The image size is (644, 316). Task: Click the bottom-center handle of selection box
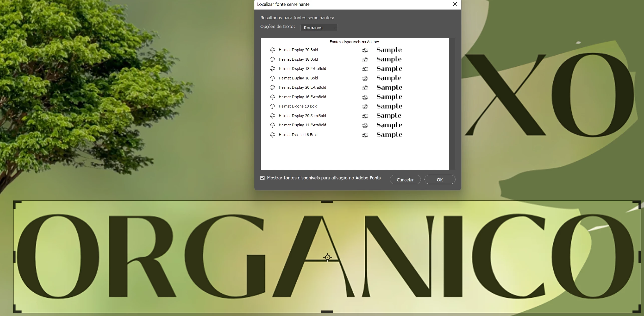pyautogui.click(x=327, y=311)
